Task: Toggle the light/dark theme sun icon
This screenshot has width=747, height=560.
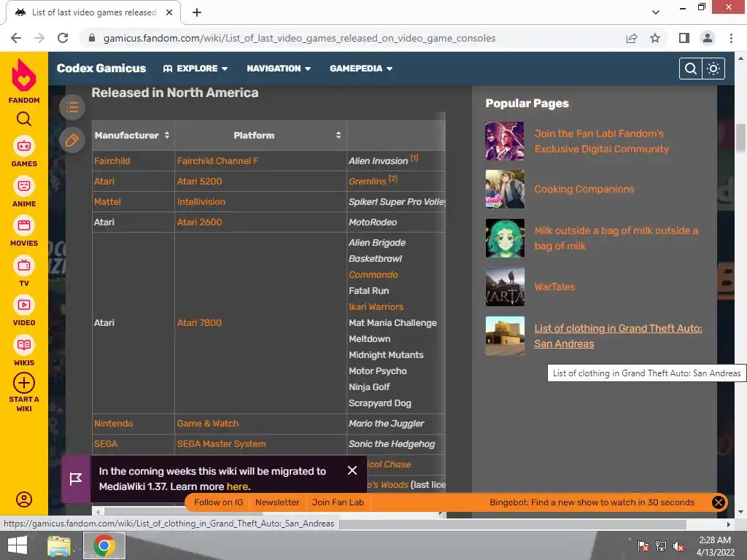Action: coord(713,69)
